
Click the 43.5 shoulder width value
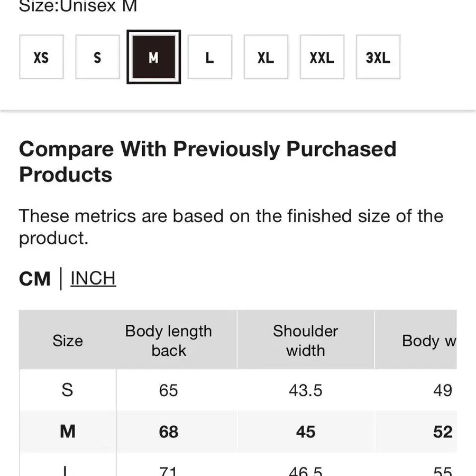(x=305, y=390)
